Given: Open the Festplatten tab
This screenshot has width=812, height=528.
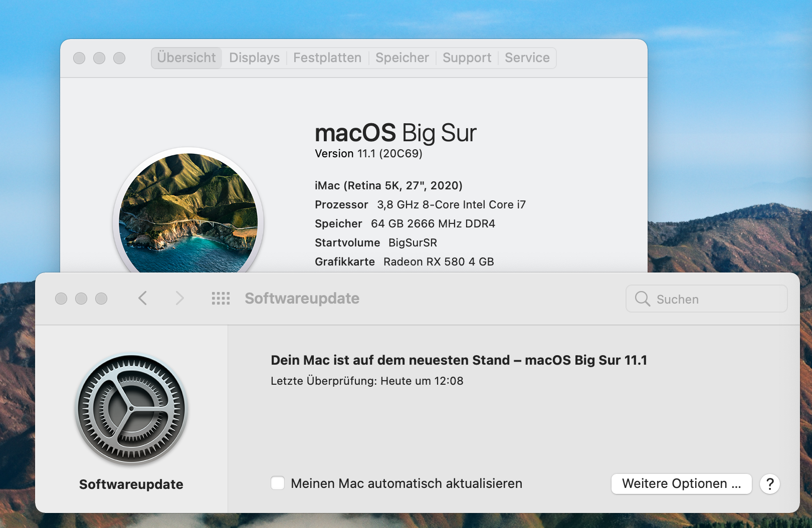Looking at the screenshot, I should (327, 58).
